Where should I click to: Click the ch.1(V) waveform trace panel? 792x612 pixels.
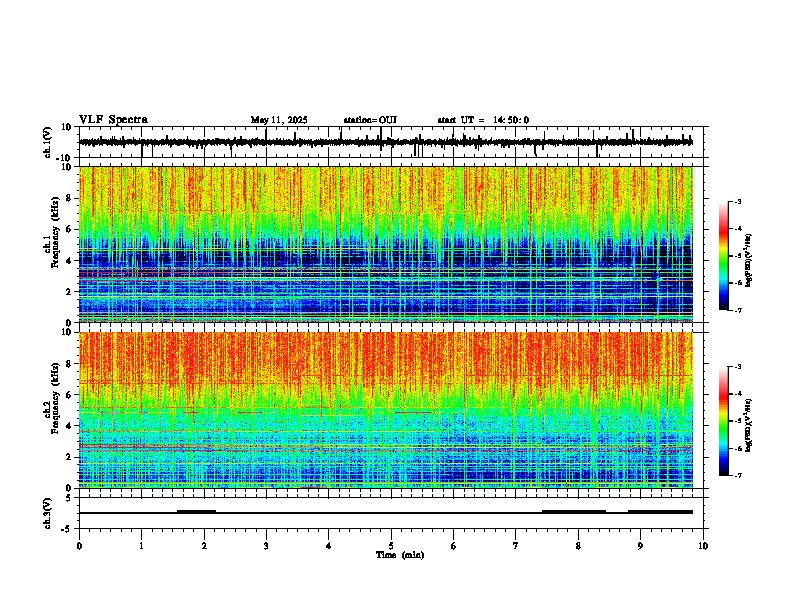point(393,142)
